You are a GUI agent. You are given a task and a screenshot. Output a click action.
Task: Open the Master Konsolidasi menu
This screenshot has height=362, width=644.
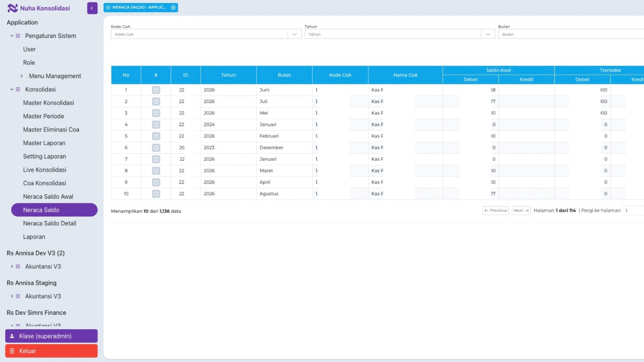pyautogui.click(x=48, y=103)
